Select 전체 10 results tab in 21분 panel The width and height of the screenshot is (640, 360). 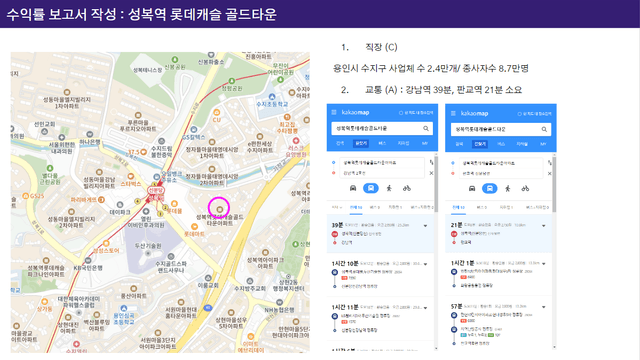458,208
